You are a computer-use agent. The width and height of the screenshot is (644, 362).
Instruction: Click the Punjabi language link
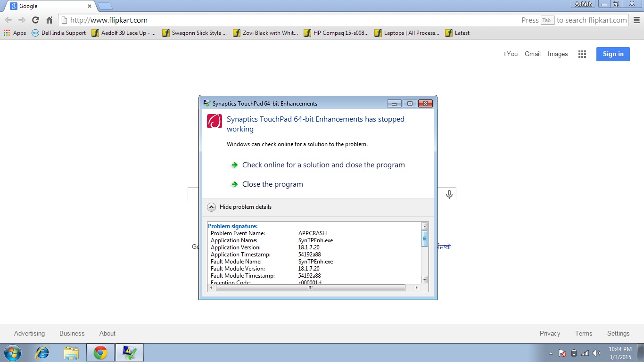(444, 247)
